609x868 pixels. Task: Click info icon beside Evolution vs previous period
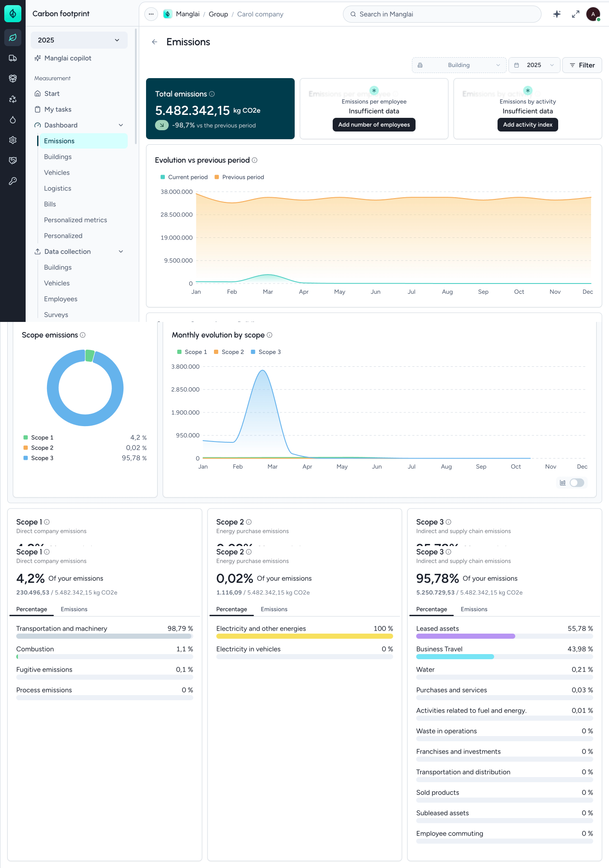coord(255,160)
